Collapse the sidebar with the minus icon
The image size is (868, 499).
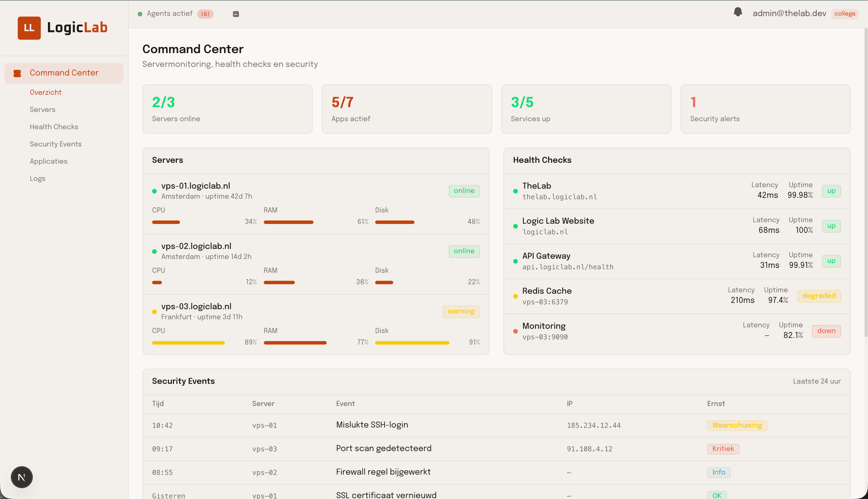[236, 14]
